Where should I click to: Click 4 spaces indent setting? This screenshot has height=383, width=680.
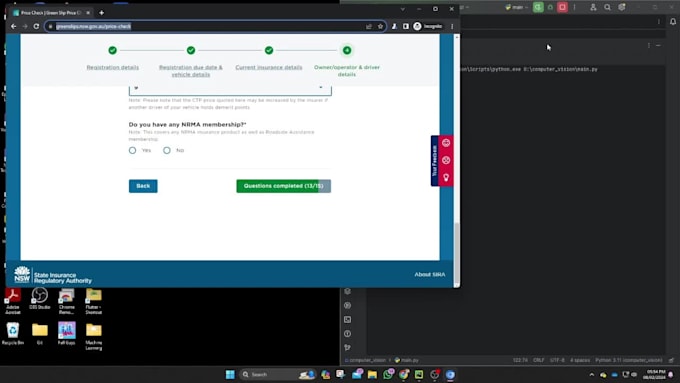pyautogui.click(x=580, y=360)
